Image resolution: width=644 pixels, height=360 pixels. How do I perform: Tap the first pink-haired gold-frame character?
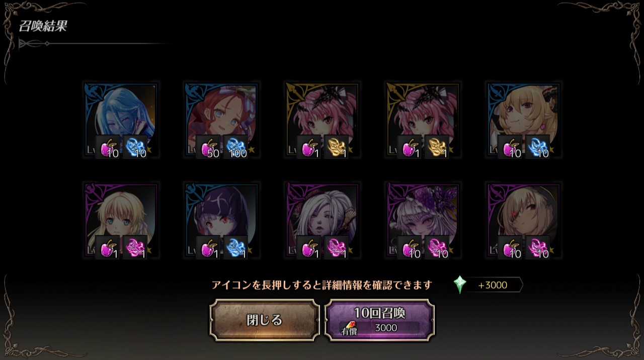coord(322,121)
